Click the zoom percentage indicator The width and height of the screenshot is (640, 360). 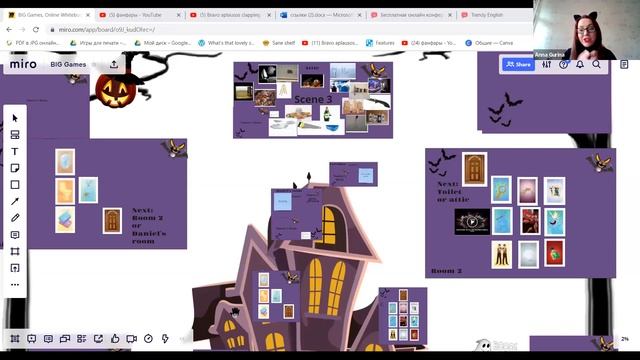click(625, 339)
